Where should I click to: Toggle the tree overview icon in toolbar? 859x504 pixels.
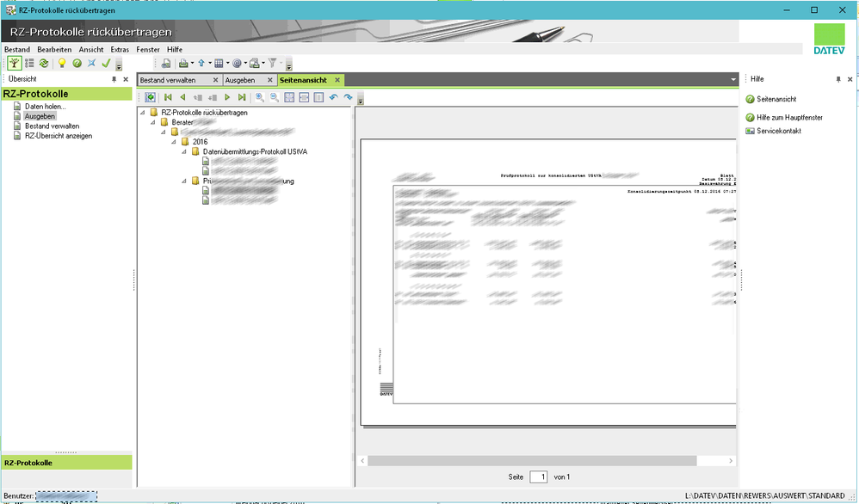15,64
